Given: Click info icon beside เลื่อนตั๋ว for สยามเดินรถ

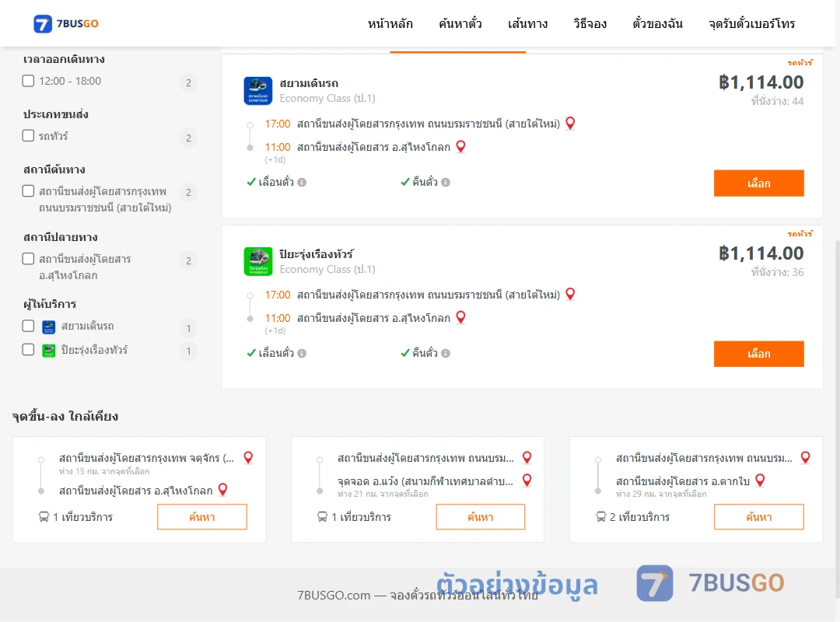Looking at the screenshot, I should pyautogui.click(x=302, y=182).
